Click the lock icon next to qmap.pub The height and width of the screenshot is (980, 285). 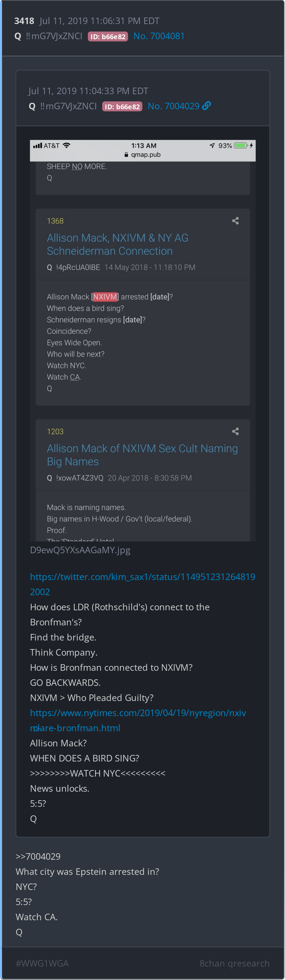point(126,155)
